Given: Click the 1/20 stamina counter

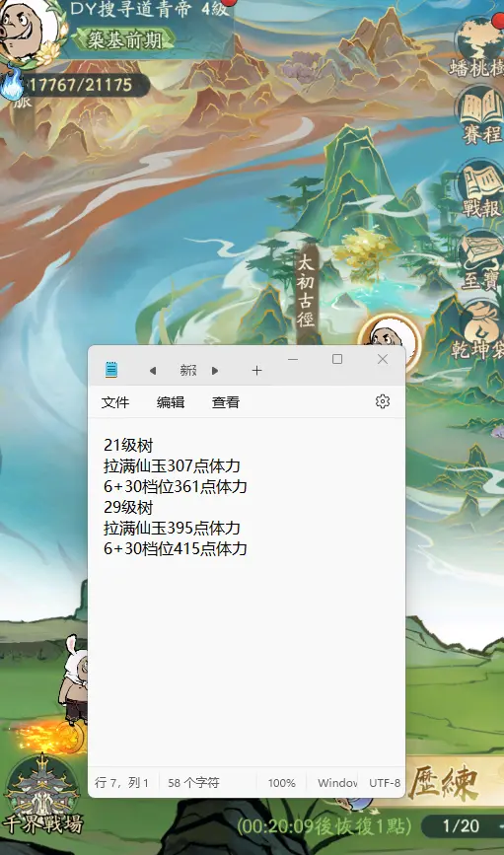Looking at the screenshot, I should click(x=462, y=825).
